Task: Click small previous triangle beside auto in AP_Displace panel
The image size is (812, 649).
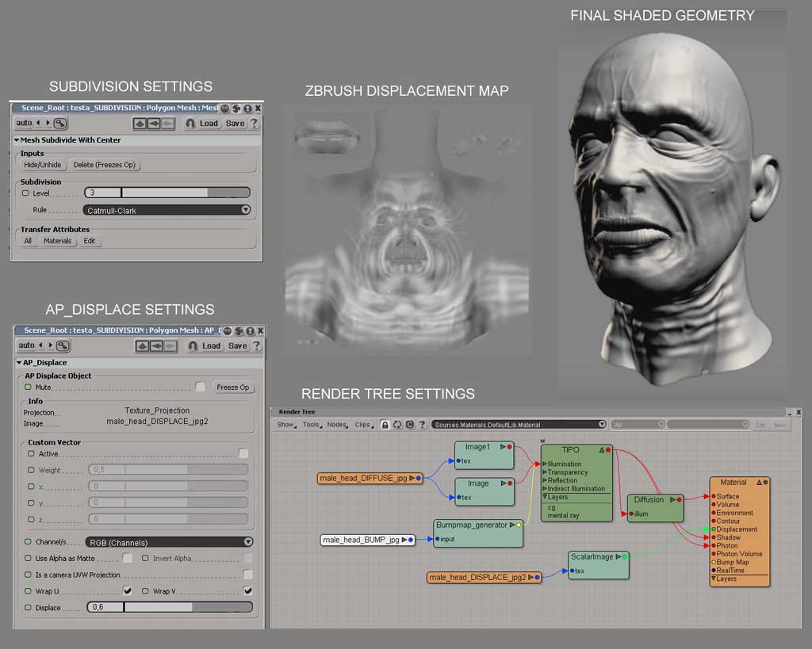Action: point(41,345)
